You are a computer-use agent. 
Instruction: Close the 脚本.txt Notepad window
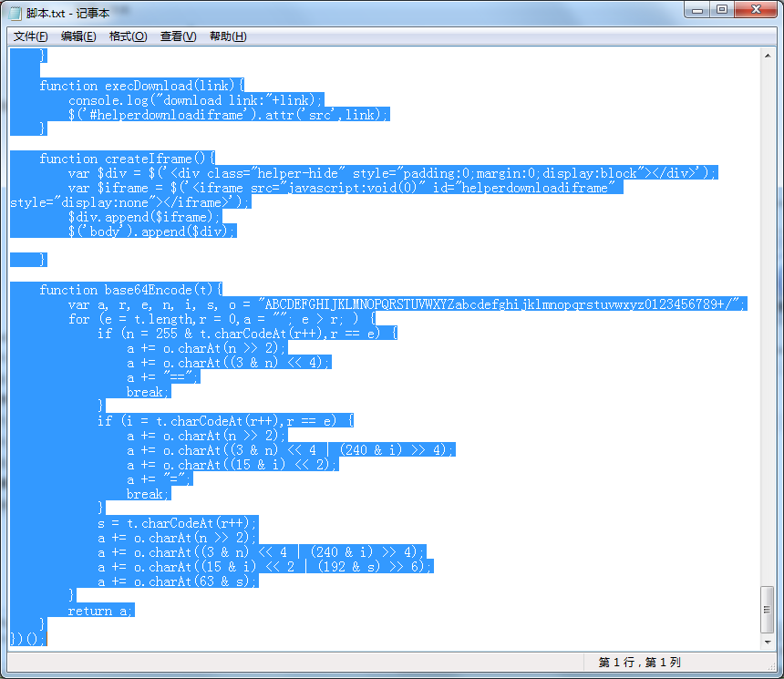coord(756,9)
